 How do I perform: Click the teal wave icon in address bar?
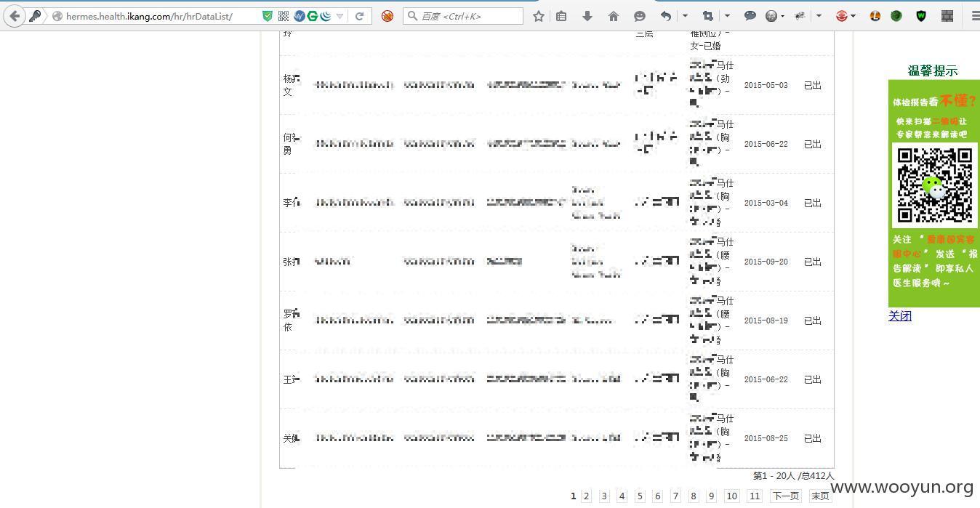pos(326,15)
